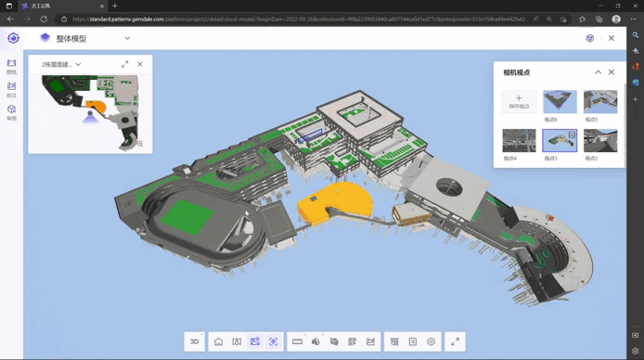Image resolution: width=644 pixels, height=360 pixels.
Task: Enter fullscreen with bottom toolbar arrows icon
Action: tap(455, 341)
